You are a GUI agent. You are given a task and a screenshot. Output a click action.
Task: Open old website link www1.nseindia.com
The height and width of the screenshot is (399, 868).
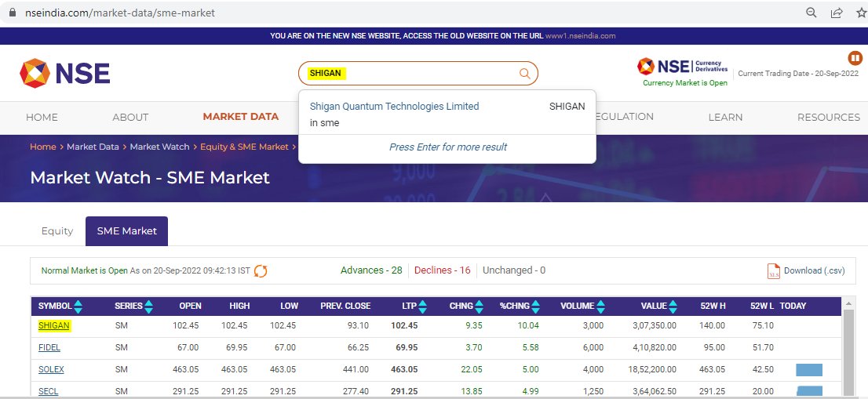[580, 36]
